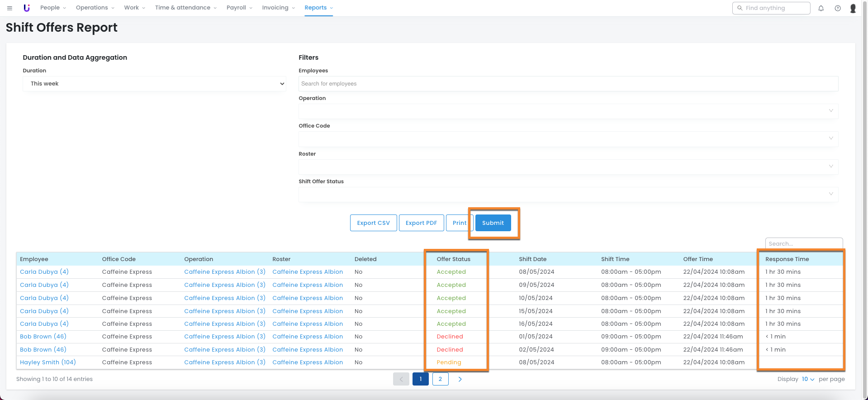
Task: Click the help question mark icon
Action: click(837, 8)
